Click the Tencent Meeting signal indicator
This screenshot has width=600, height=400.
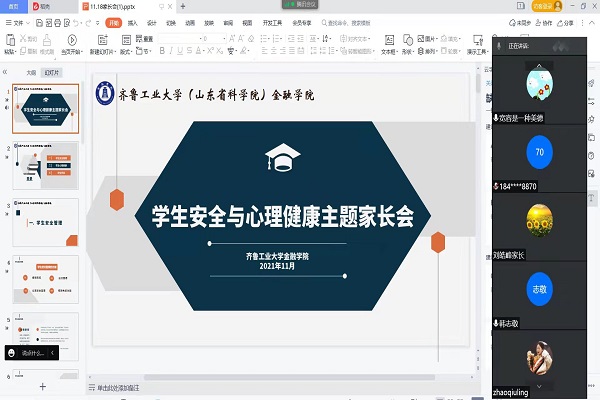tap(289, 4)
